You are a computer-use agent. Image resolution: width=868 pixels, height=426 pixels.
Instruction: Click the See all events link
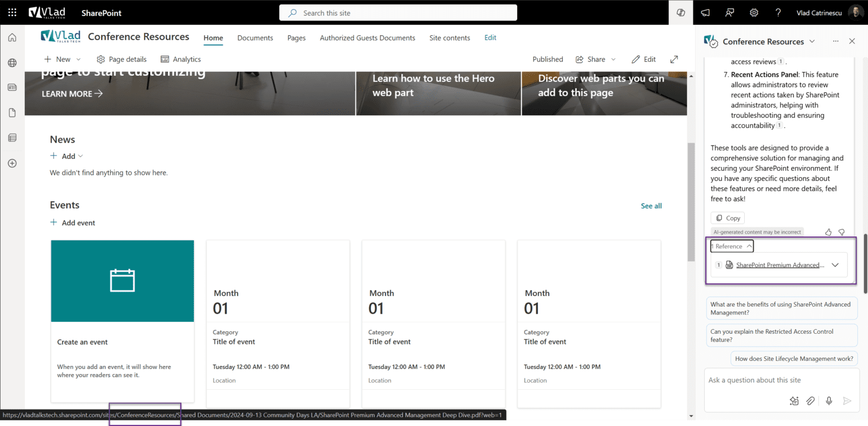tap(651, 205)
